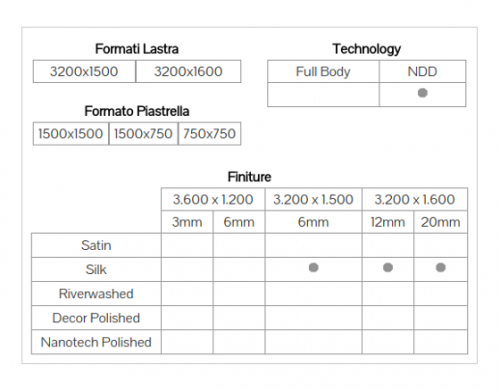Select the 3.600 x 1.200 column header
The image size is (500, 390).
click(x=213, y=199)
